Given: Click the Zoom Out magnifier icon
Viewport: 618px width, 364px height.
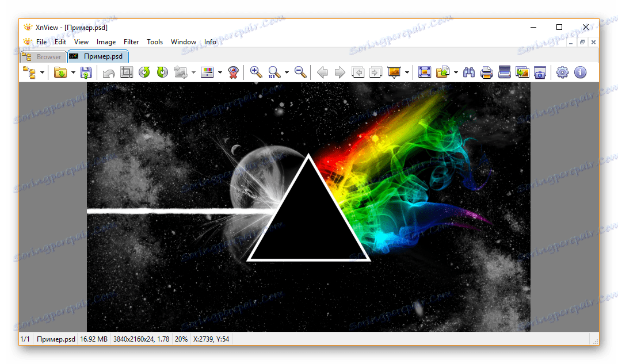Looking at the screenshot, I should 300,72.
